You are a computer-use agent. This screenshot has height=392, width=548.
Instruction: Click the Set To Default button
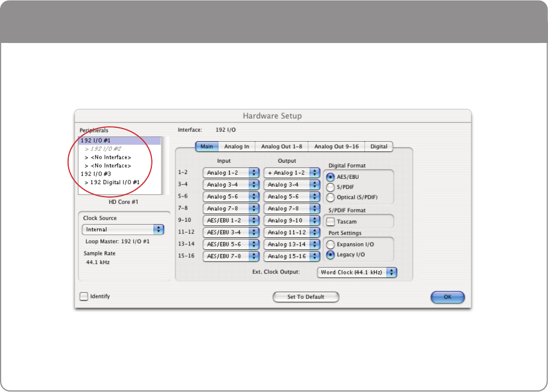click(x=305, y=297)
